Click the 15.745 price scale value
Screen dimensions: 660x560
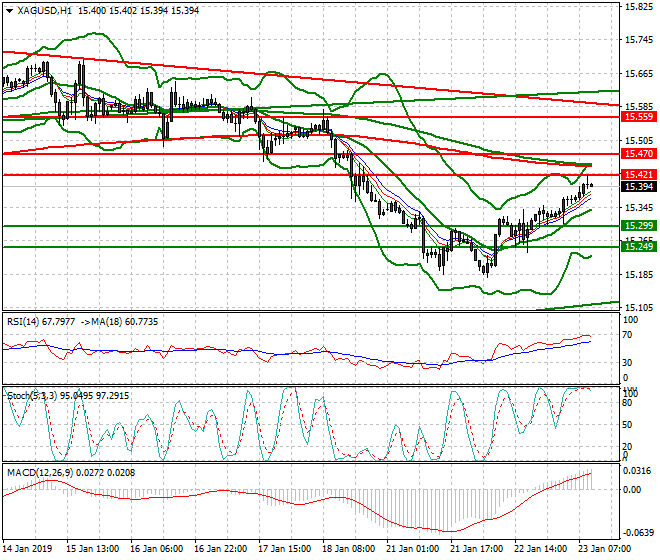[639, 40]
